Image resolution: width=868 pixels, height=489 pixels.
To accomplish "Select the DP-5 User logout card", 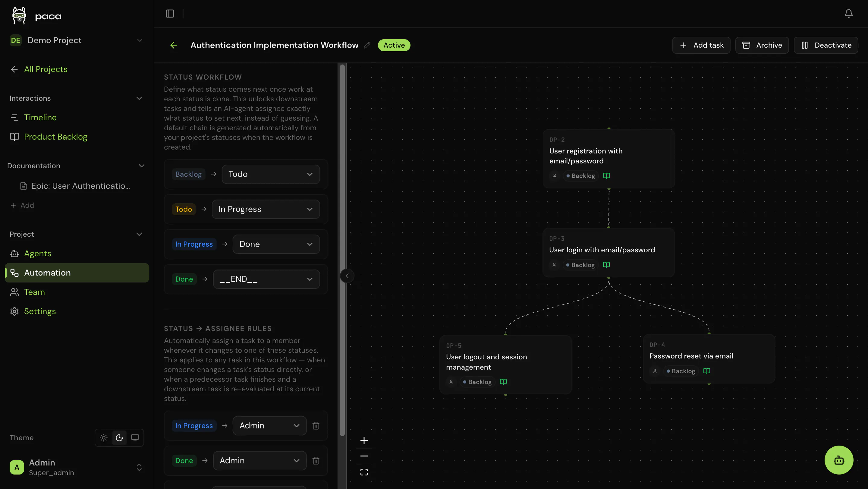I will (505, 365).
